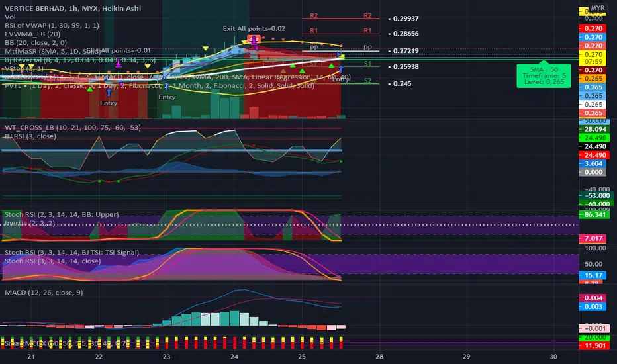Viewport: 617px width, 364px height.
Task: Click the 0.004 MACD axis value
Action: click(593, 298)
